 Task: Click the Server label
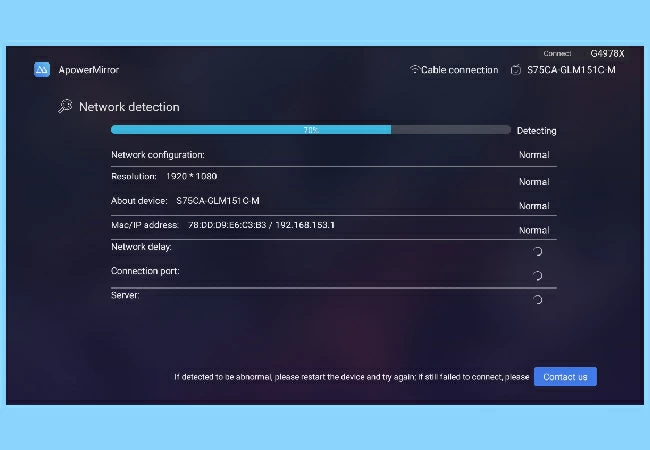click(x=125, y=295)
